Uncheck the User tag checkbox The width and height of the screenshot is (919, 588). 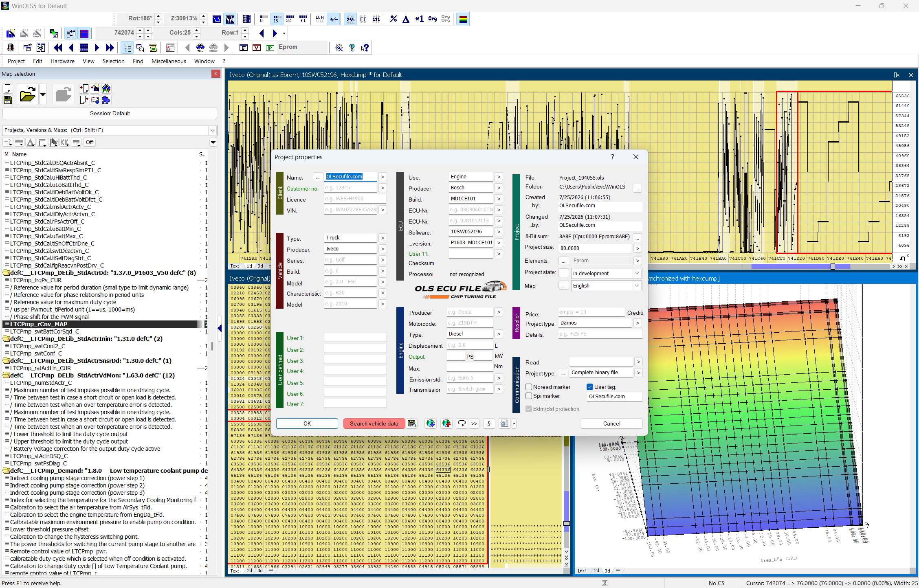pos(589,387)
